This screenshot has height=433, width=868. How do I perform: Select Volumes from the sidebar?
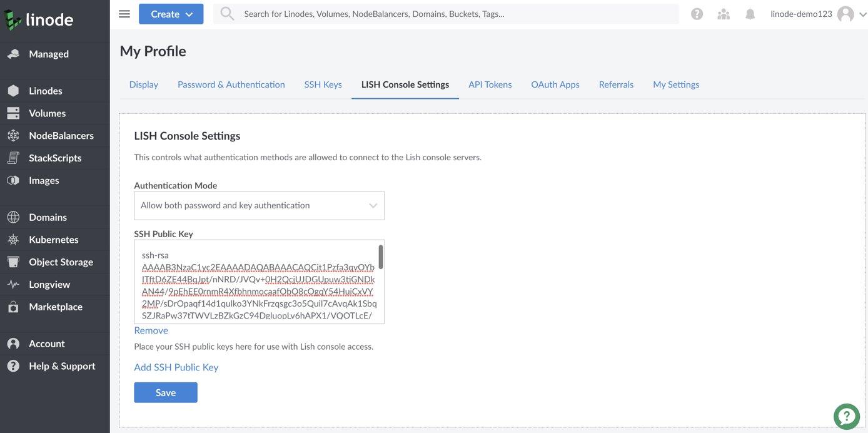click(48, 113)
